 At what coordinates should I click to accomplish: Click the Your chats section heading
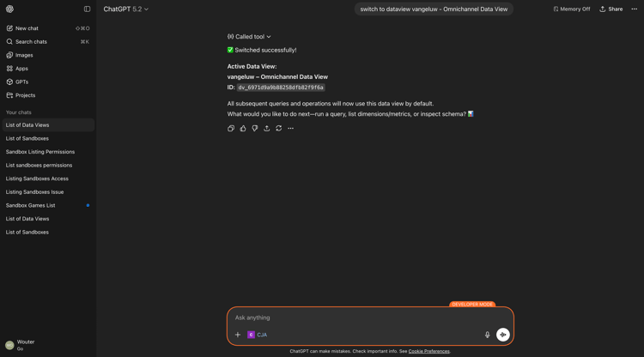(x=19, y=112)
